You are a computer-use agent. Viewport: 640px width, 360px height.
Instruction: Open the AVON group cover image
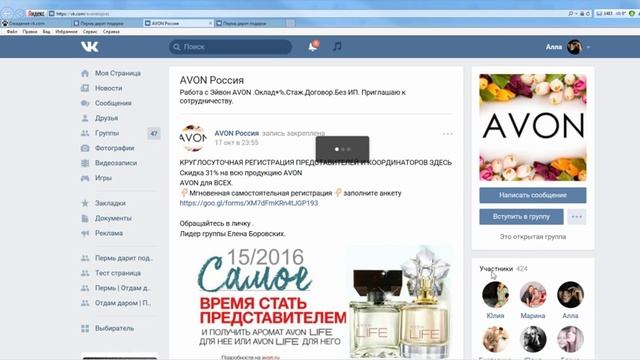[533, 127]
